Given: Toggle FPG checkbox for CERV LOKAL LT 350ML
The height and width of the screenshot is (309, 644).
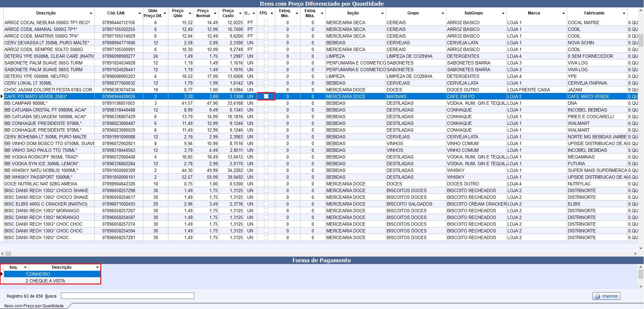Looking at the screenshot, I should pyautogui.click(x=266, y=83).
